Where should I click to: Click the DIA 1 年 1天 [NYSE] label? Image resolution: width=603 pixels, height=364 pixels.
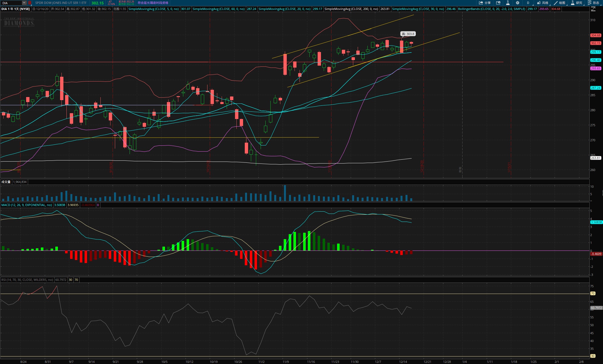16,9
